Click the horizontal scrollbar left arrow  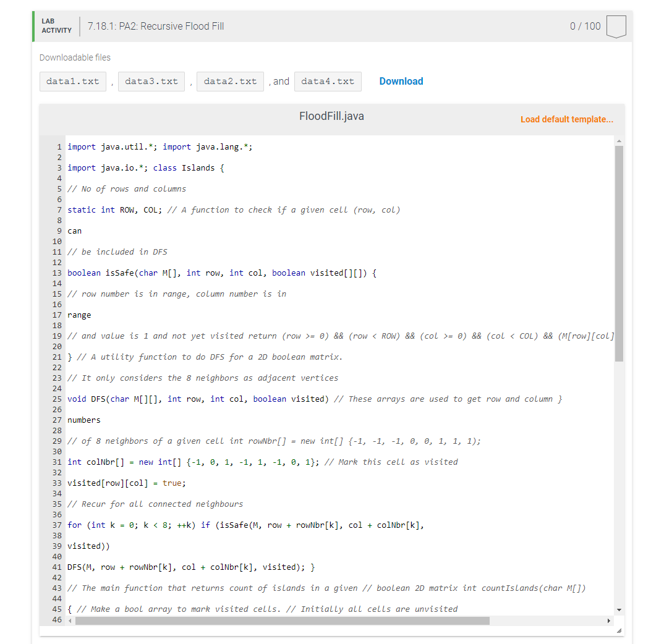pos(70,621)
